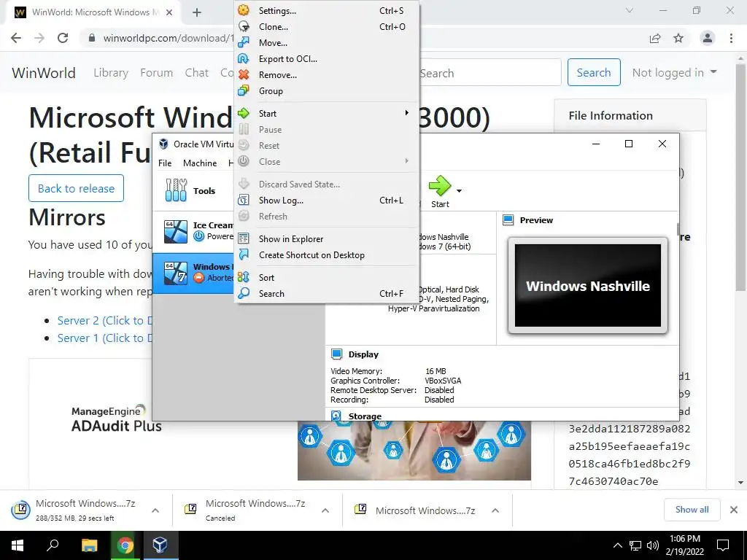Click Show all downloads
This screenshot has width=747, height=560.
click(692, 510)
